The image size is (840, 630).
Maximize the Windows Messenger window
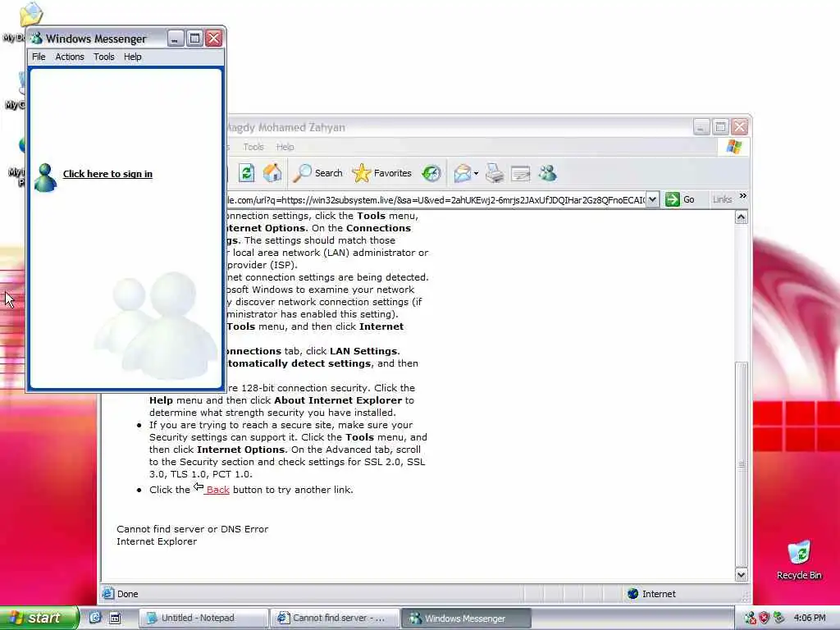click(194, 39)
